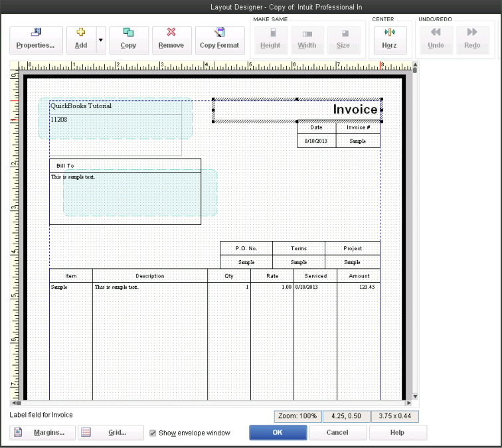
Task: Select the Item column header
Action: (x=71, y=276)
